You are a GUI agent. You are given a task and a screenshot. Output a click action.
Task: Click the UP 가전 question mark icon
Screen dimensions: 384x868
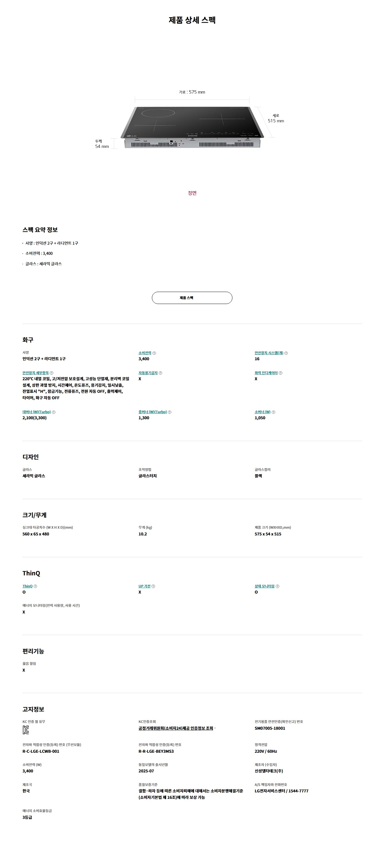(153, 586)
